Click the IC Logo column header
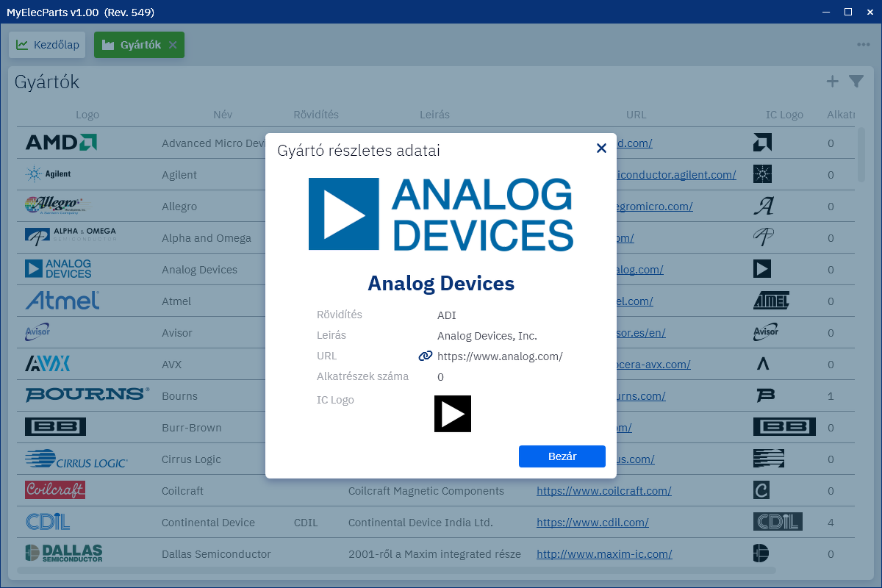The width and height of the screenshot is (882, 588). coord(784,115)
